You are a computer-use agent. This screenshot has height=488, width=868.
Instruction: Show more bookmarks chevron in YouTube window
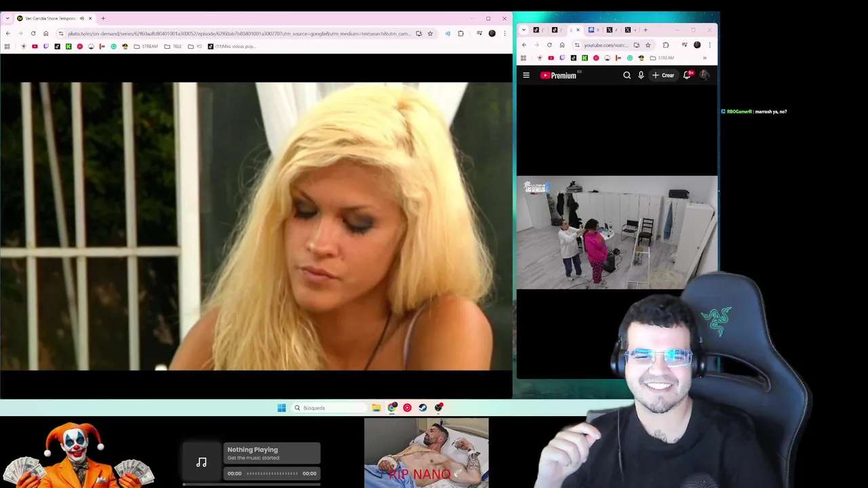pos(705,58)
